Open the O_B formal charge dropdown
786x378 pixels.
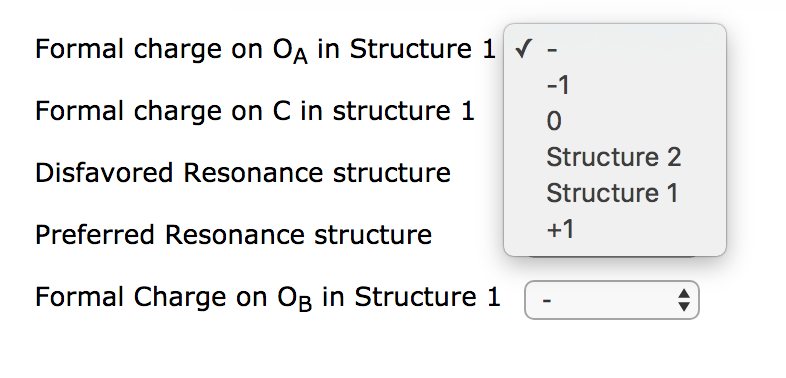pos(612,300)
